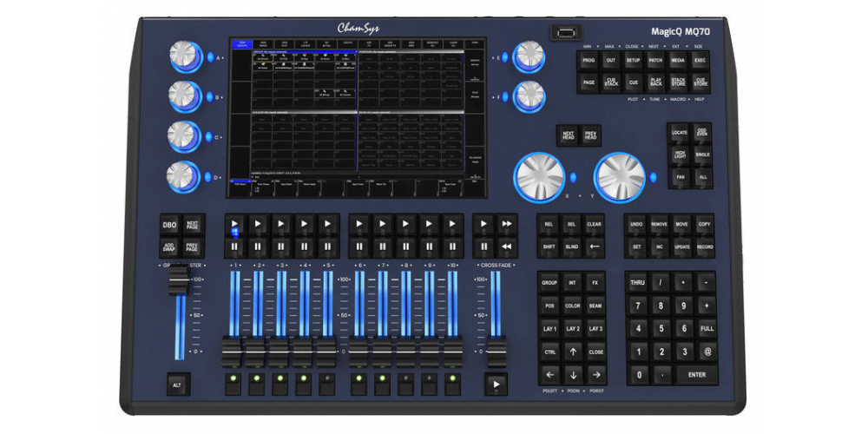Tap the rewind button above CROSS FADE
This screenshot has width=868, height=434.
pyautogui.click(x=506, y=247)
